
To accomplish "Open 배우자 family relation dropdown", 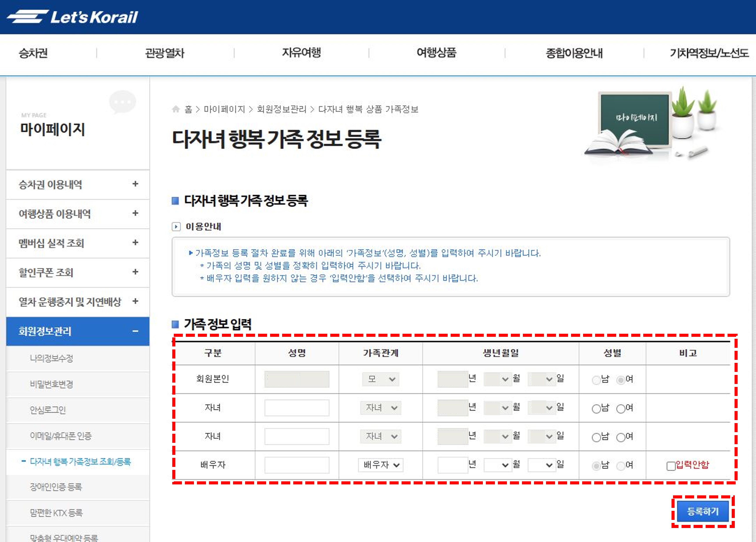I will (380, 465).
